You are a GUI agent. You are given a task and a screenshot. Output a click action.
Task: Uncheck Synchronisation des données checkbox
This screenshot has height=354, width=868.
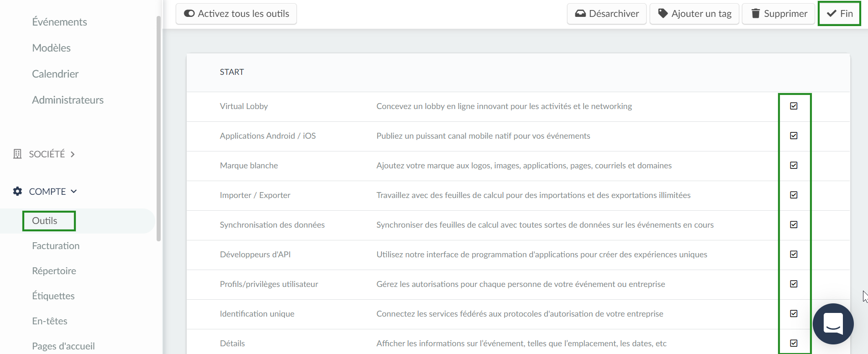pos(794,224)
